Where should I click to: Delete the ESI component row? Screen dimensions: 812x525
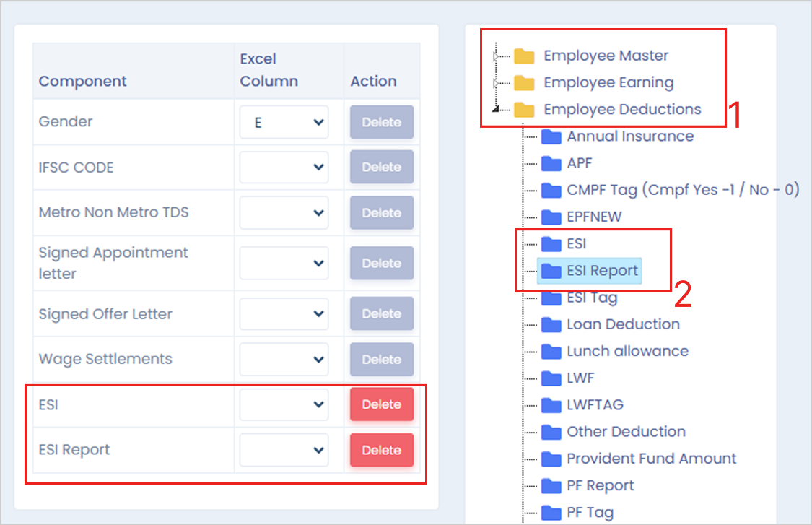tap(381, 404)
